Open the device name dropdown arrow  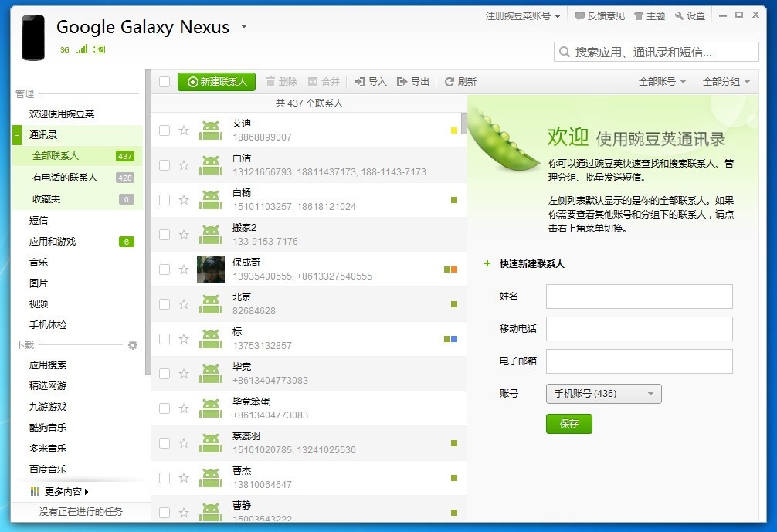244,25
